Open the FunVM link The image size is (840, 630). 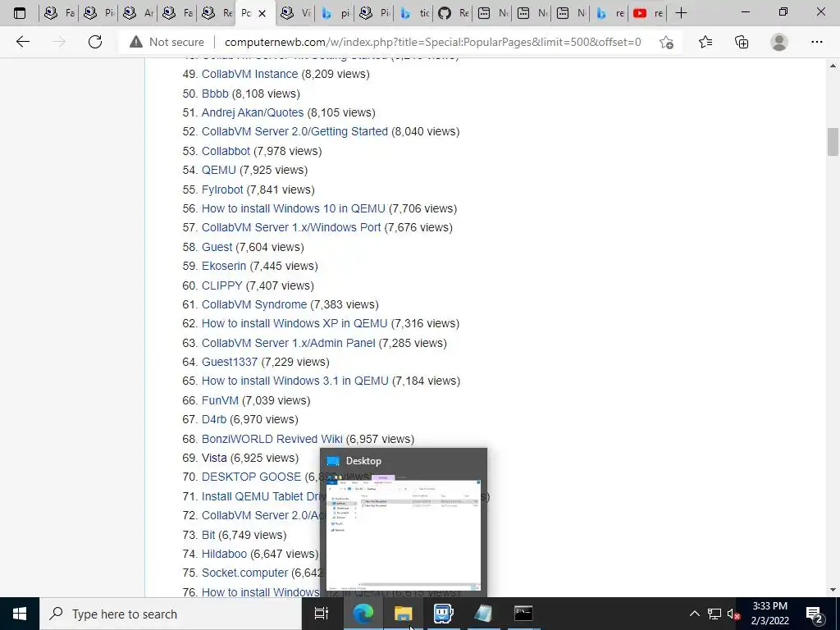(x=220, y=400)
